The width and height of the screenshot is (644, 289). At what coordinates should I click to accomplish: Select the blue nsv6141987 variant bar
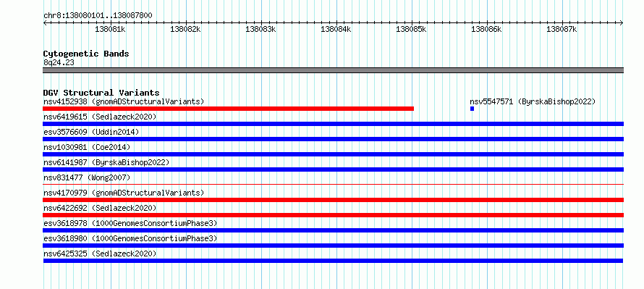(x=333, y=169)
